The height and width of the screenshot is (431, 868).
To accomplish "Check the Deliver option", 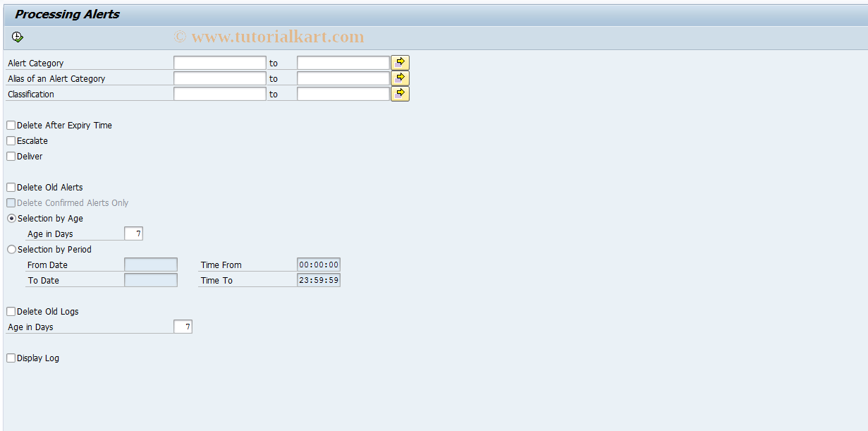I will (x=11, y=156).
